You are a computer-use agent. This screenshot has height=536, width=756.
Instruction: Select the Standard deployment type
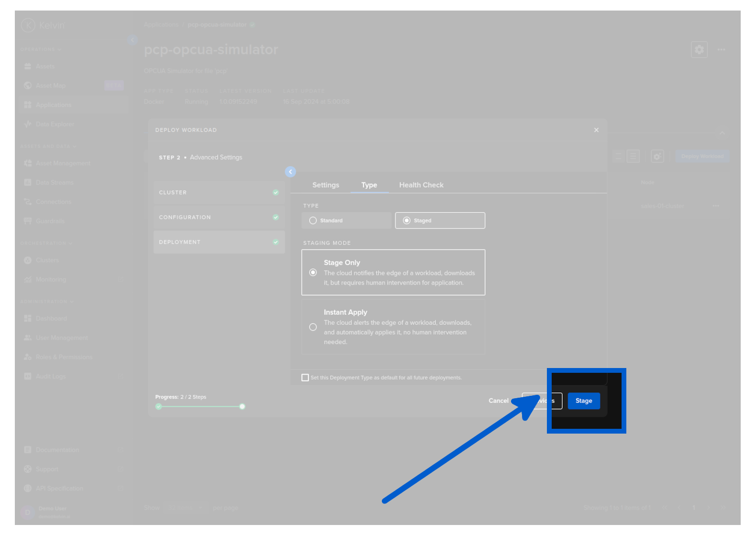pyautogui.click(x=313, y=221)
